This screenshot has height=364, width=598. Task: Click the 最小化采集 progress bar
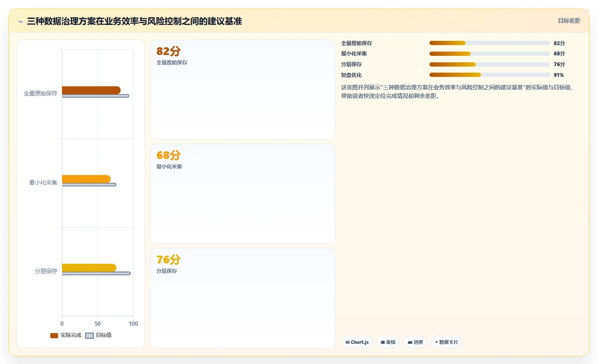[x=490, y=54]
